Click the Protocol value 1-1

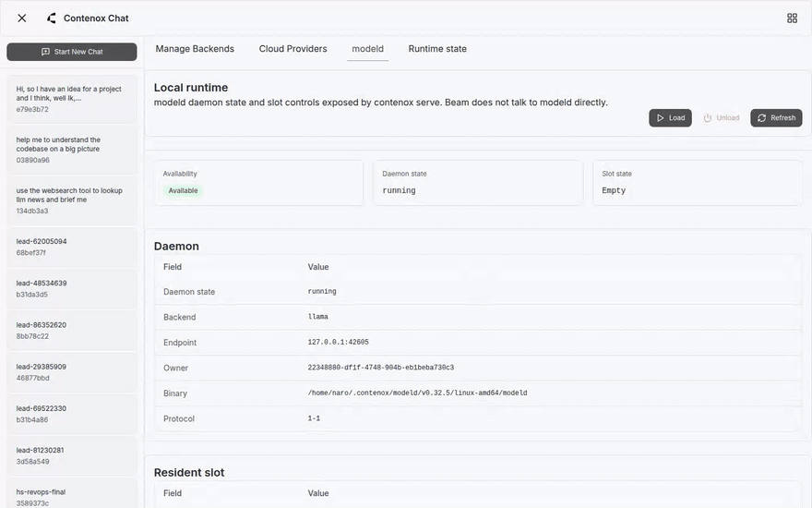coord(314,418)
